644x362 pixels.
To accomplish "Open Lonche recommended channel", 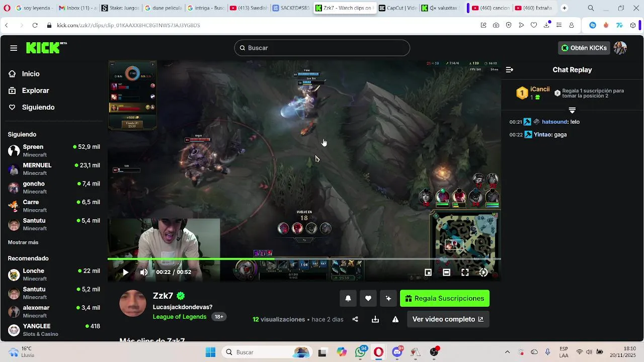I will click(54, 275).
